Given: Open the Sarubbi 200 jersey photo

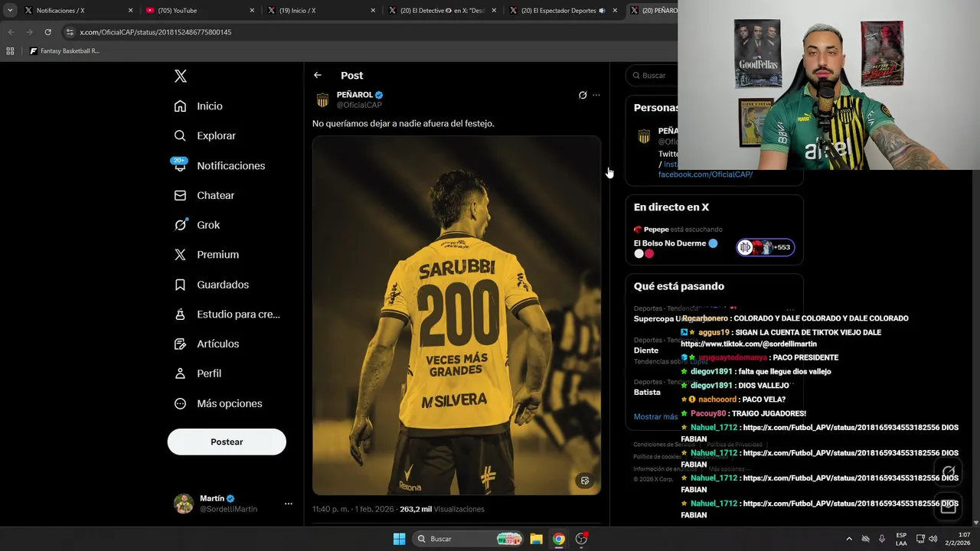Looking at the screenshot, I should [x=456, y=315].
